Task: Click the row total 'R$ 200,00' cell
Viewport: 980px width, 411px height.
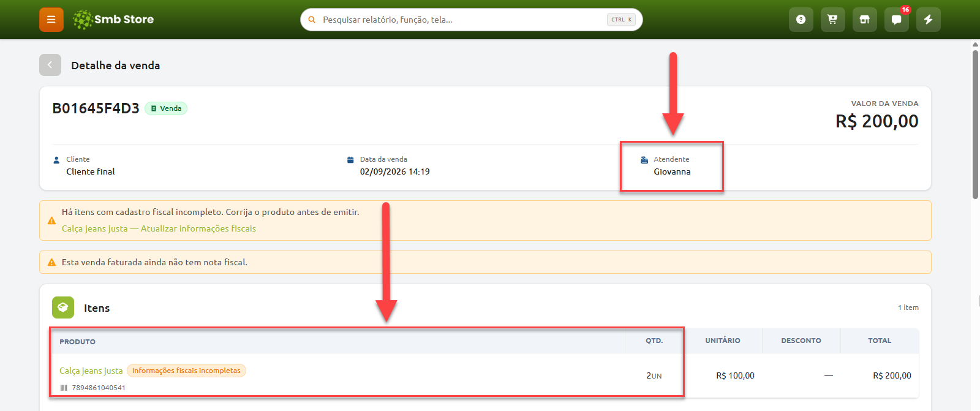Action: (892, 375)
